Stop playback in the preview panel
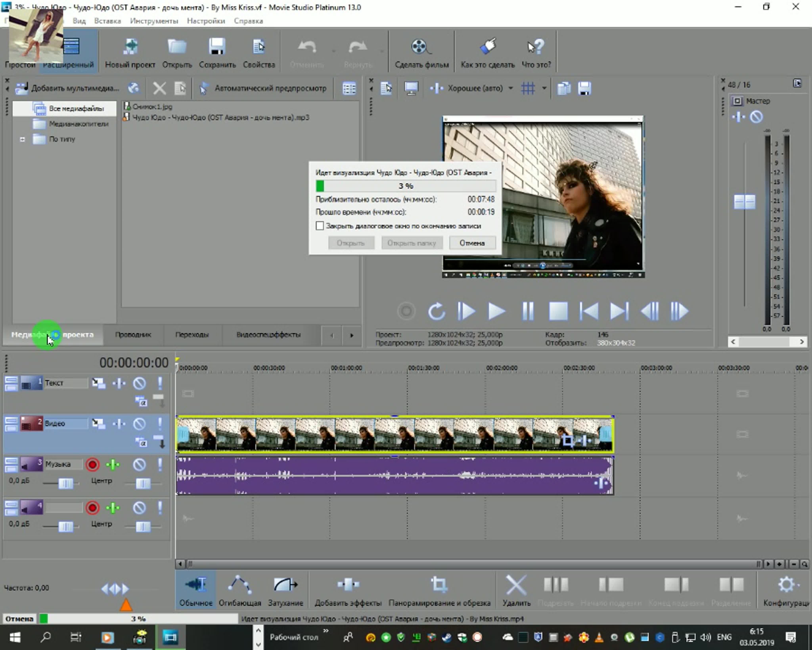Image resolution: width=812 pixels, height=650 pixels. [x=558, y=311]
